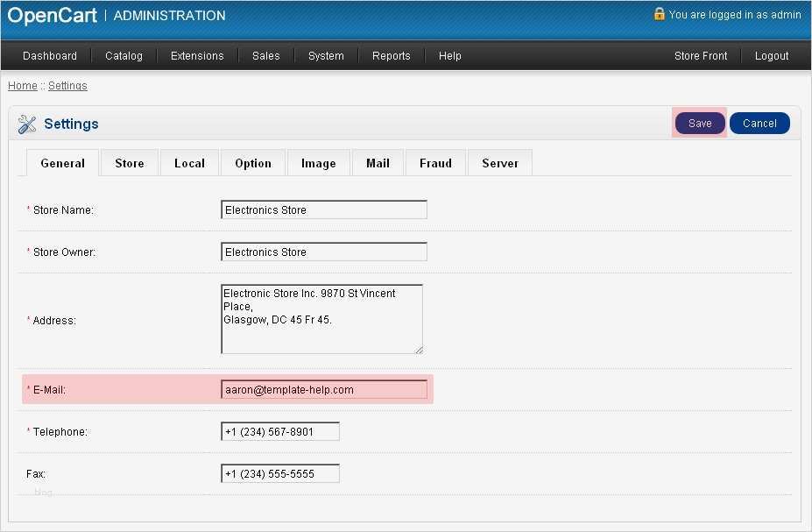The height and width of the screenshot is (532, 812).
Task: Click the Settings tools icon
Action: [x=26, y=124]
